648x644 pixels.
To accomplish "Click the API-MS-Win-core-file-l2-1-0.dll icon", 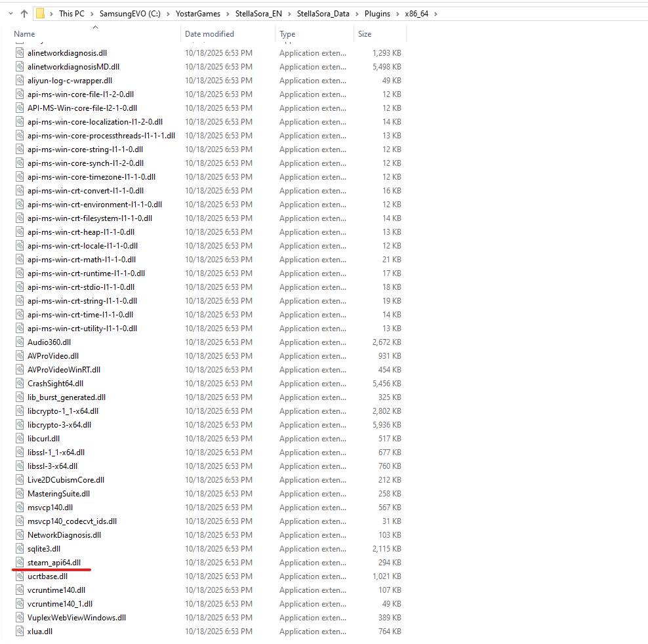I will tap(20, 108).
